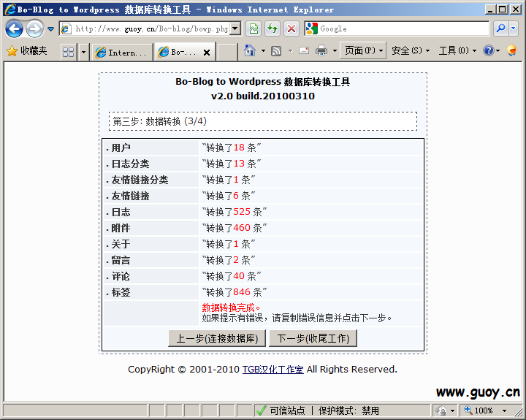Screen dimensions: 526x420
Task: Expand the address bar history dropdown
Action: [x=235, y=28]
